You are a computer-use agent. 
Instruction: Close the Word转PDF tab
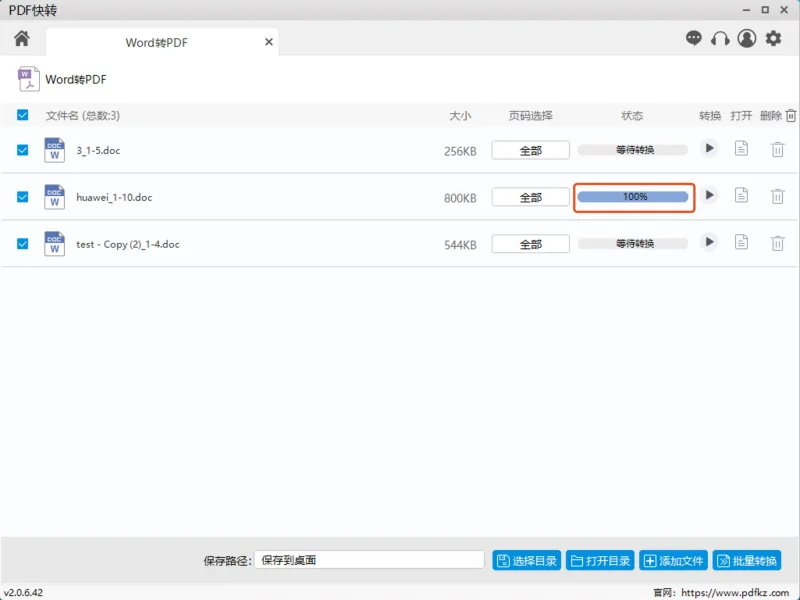pyautogui.click(x=269, y=42)
